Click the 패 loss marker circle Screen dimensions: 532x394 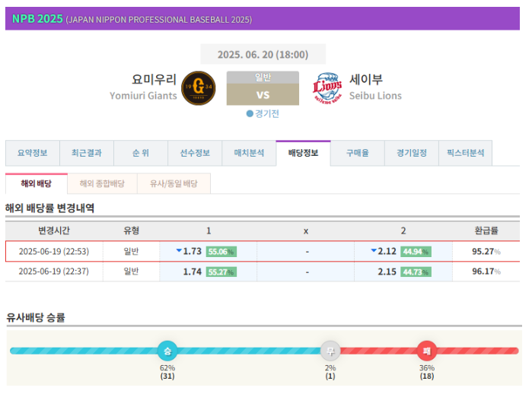[427, 351]
